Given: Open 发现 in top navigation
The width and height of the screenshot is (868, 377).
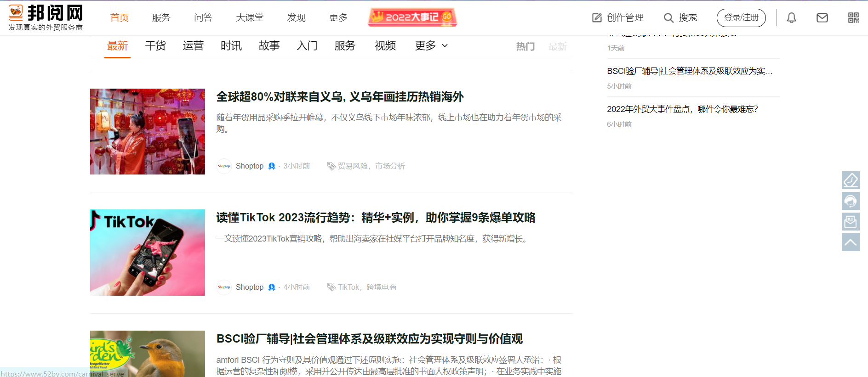Looking at the screenshot, I should pos(297,17).
